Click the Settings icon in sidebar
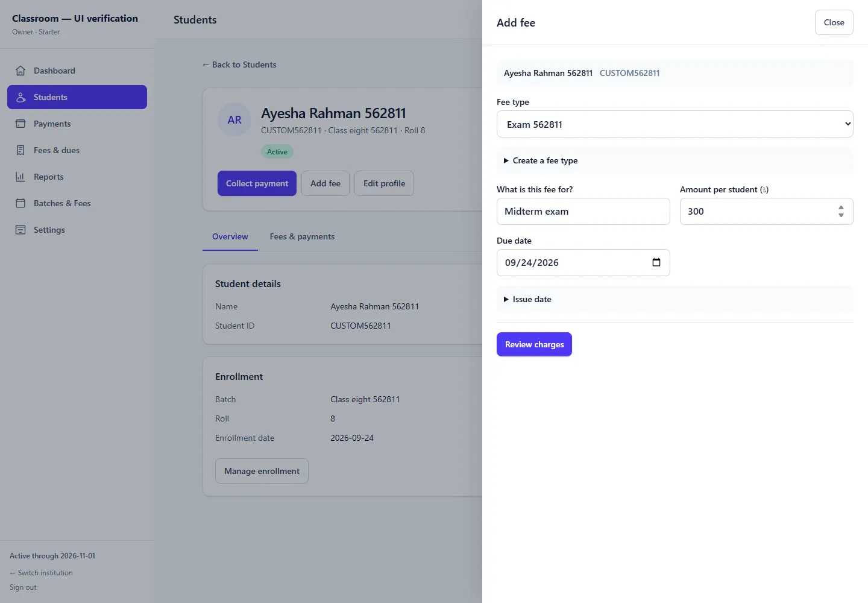The image size is (868, 603). tap(20, 230)
